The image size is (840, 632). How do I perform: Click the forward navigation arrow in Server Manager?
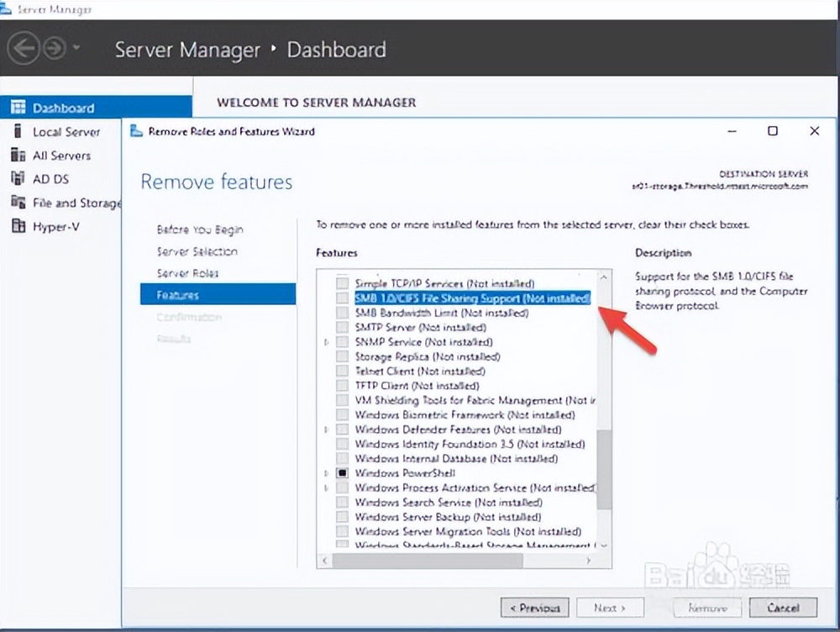tap(54, 48)
